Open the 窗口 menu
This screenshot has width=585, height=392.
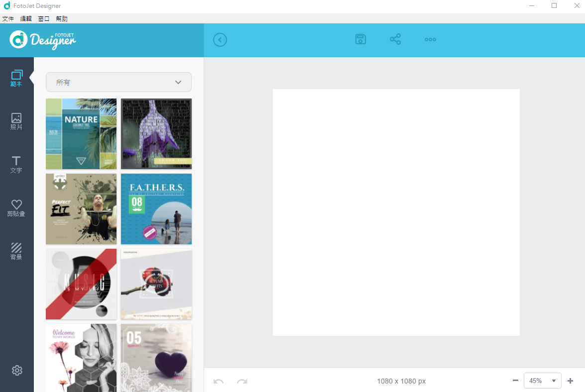pos(44,18)
